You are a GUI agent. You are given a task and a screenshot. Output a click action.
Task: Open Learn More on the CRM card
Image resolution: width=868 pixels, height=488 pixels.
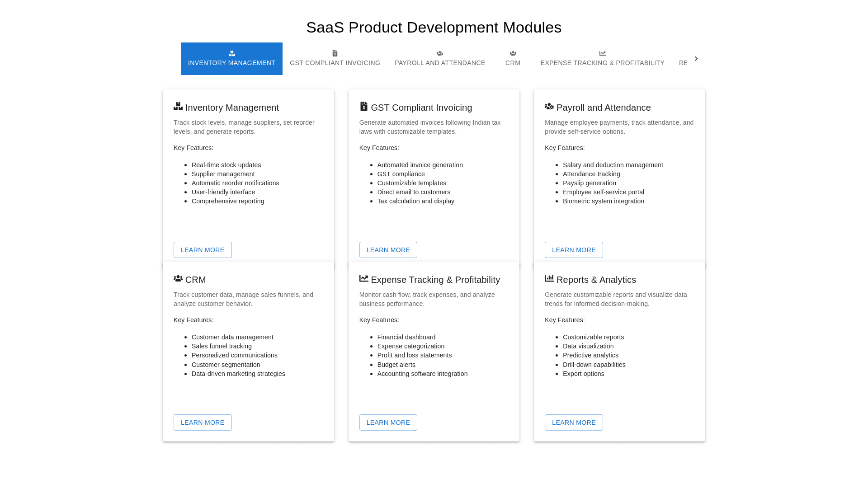(203, 422)
